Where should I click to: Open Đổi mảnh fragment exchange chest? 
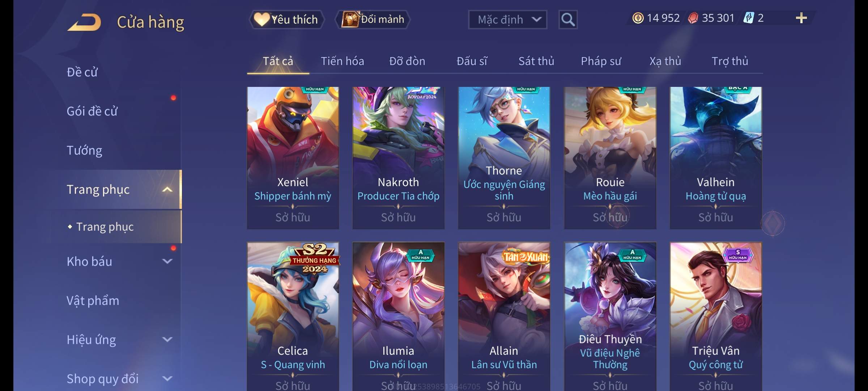click(x=373, y=20)
